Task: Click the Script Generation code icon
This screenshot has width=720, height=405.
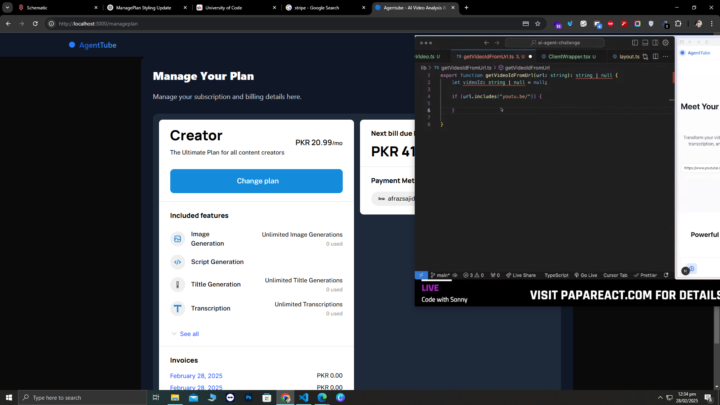Action: tap(178, 262)
